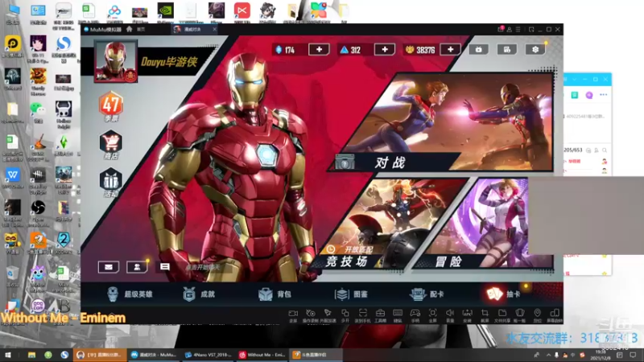
Task: Open the leaderboard icon beside settings gear
Action: [507, 50]
